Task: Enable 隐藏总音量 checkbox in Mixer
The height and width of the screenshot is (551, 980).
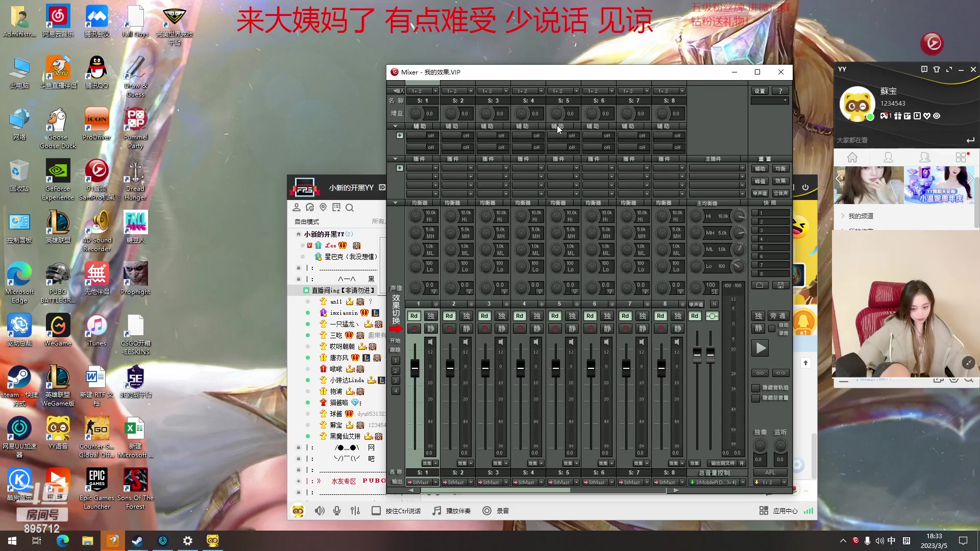Action: 756,398
